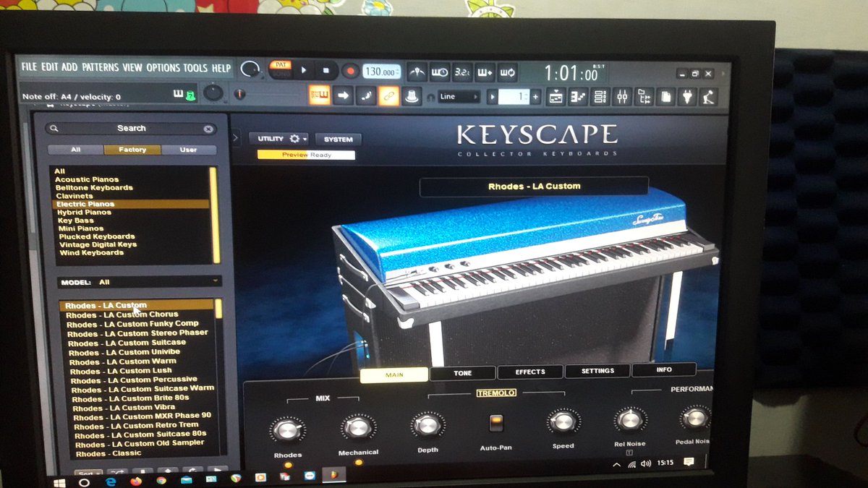This screenshot has width=868, height=488.
Task: Open the OPTIONS menu
Action: pyautogui.click(x=163, y=67)
